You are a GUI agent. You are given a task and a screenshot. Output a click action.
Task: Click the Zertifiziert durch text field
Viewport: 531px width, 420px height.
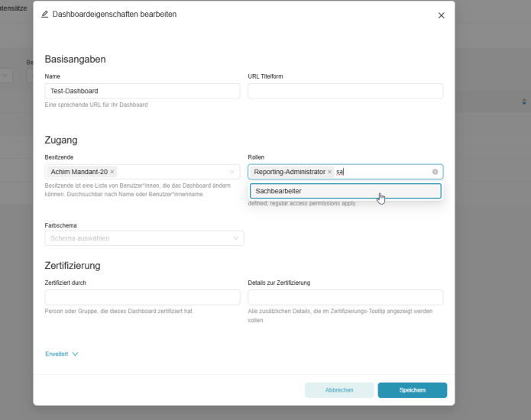tap(142, 297)
